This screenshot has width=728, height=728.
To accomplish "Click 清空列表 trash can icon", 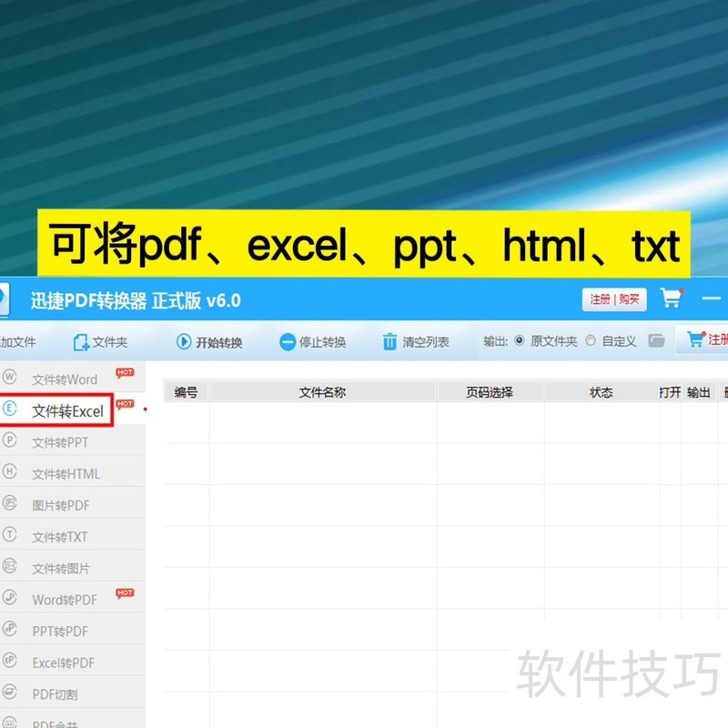I will click(x=389, y=342).
